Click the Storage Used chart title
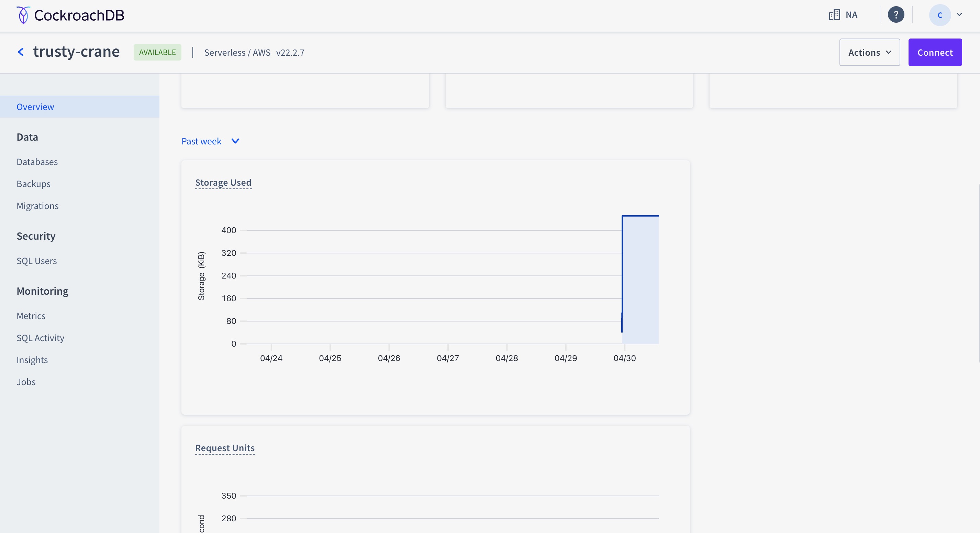This screenshot has width=980, height=533. pos(223,182)
